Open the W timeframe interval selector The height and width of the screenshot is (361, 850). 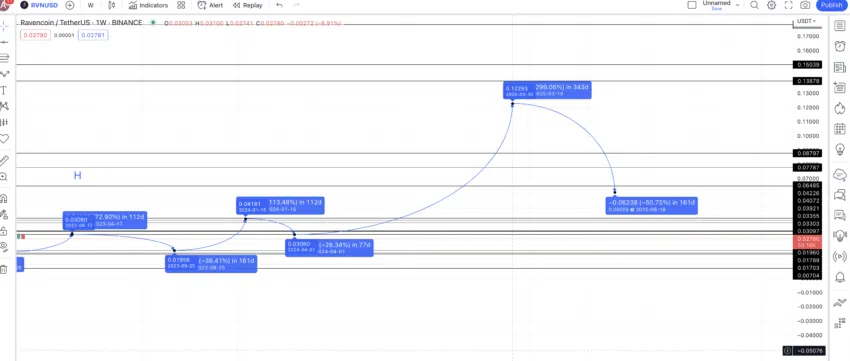coord(91,5)
